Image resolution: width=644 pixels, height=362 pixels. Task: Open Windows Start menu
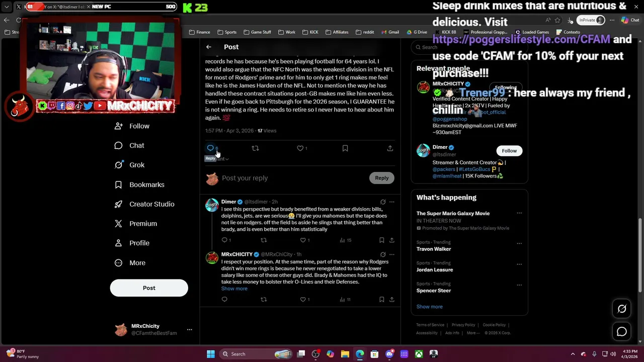tap(211, 354)
